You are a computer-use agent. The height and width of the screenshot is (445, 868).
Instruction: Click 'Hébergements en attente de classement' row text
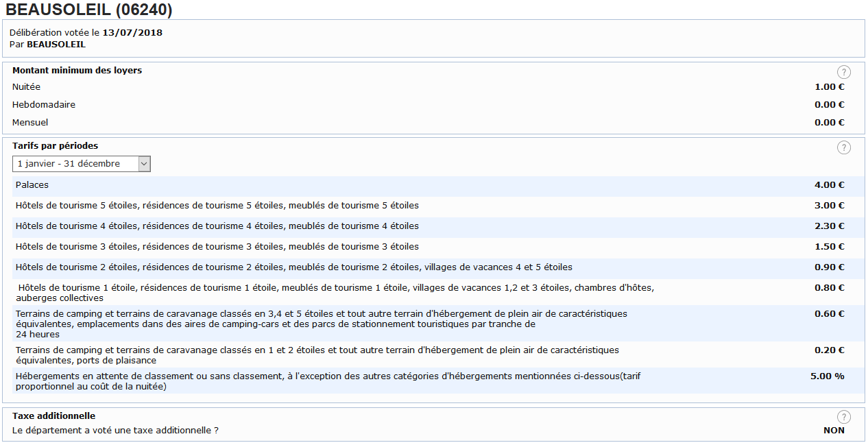coord(328,381)
